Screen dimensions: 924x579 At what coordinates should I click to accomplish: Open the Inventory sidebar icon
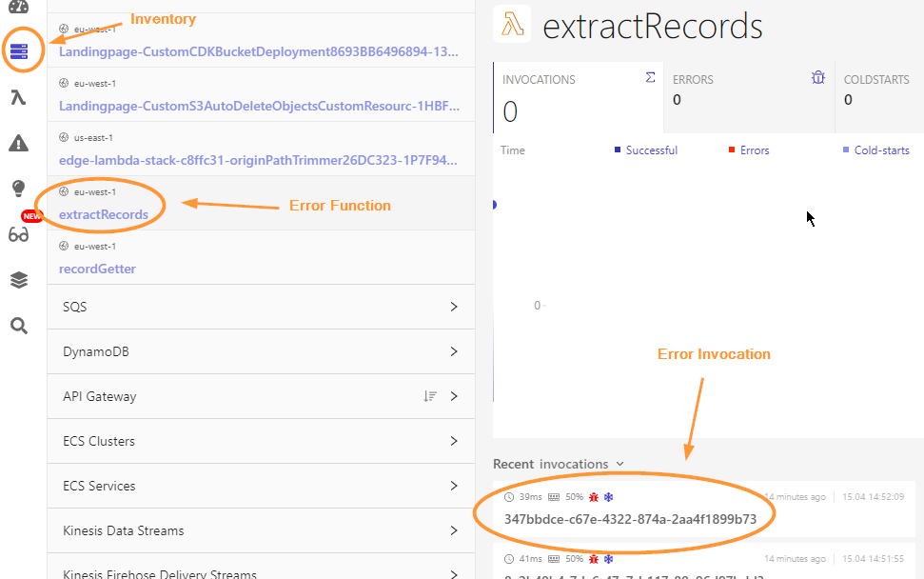pyautogui.click(x=19, y=51)
